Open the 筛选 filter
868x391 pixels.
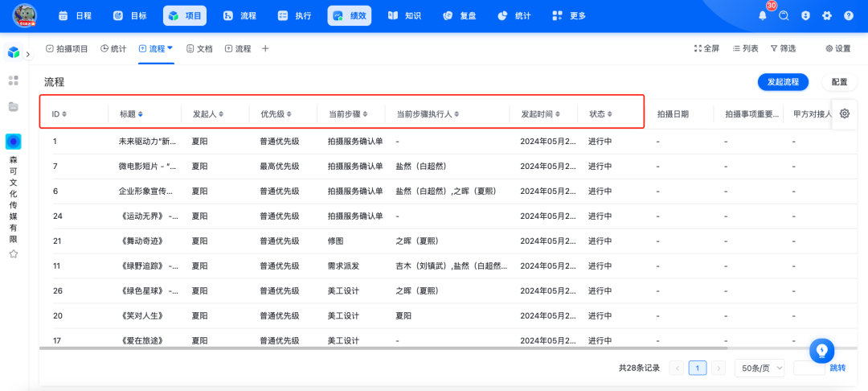[783, 49]
